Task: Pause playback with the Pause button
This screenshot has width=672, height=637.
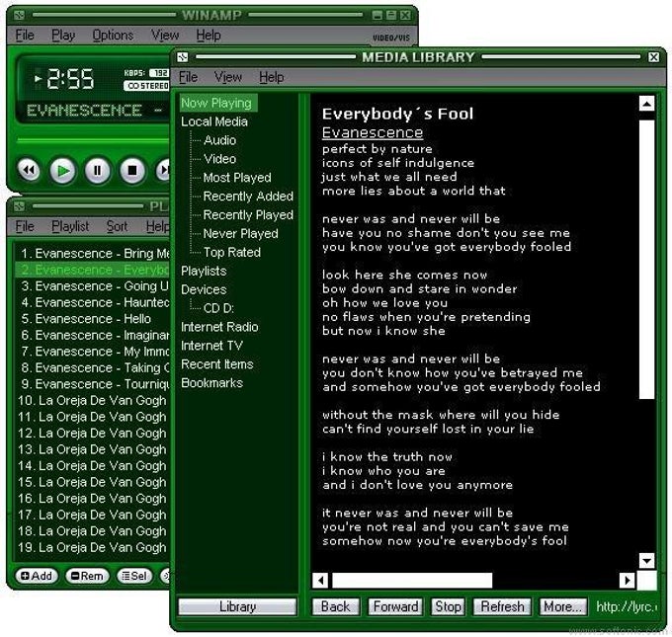Action: 98,171
